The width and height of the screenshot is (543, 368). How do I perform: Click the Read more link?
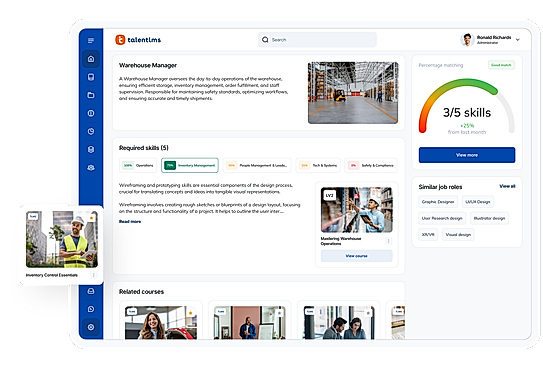point(130,221)
